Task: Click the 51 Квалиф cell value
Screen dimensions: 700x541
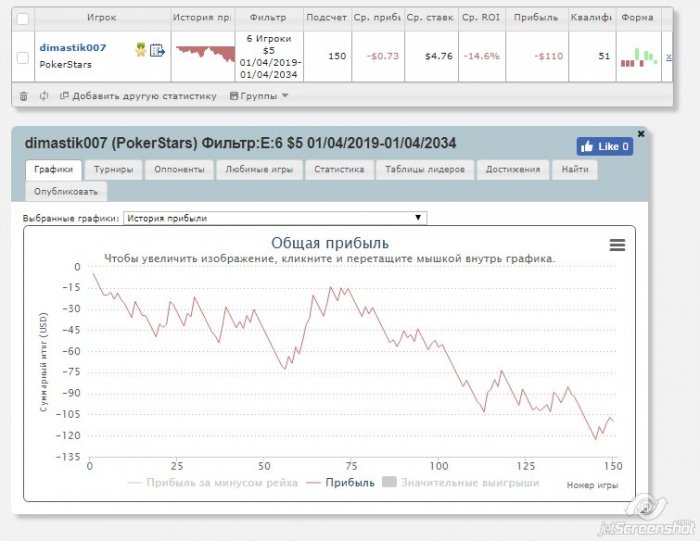Action: click(x=604, y=56)
